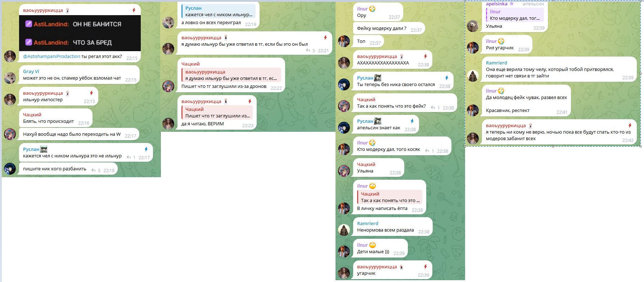Click Руслан's avatar next to "апельсин знает как"
The image size is (644, 282).
point(344,127)
